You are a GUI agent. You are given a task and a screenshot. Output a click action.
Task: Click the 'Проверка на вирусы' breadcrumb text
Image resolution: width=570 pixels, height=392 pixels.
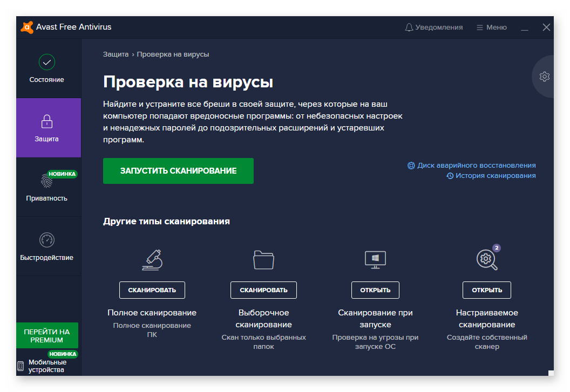(173, 54)
